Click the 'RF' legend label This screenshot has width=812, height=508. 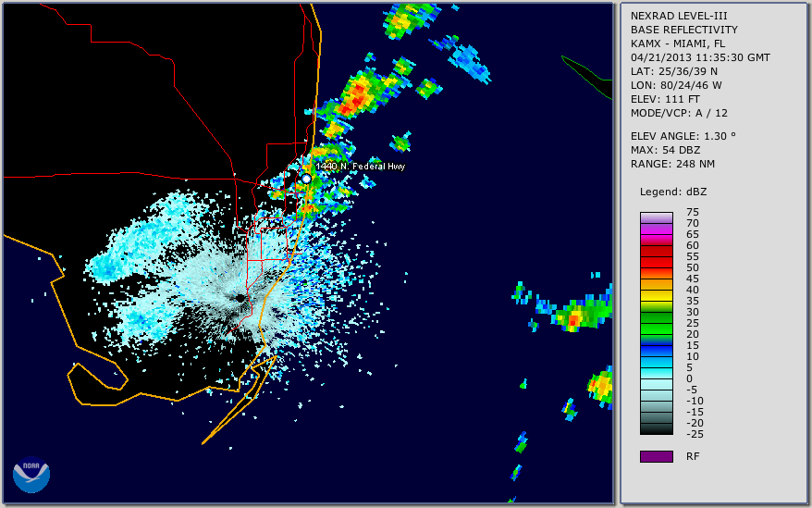click(x=693, y=456)
